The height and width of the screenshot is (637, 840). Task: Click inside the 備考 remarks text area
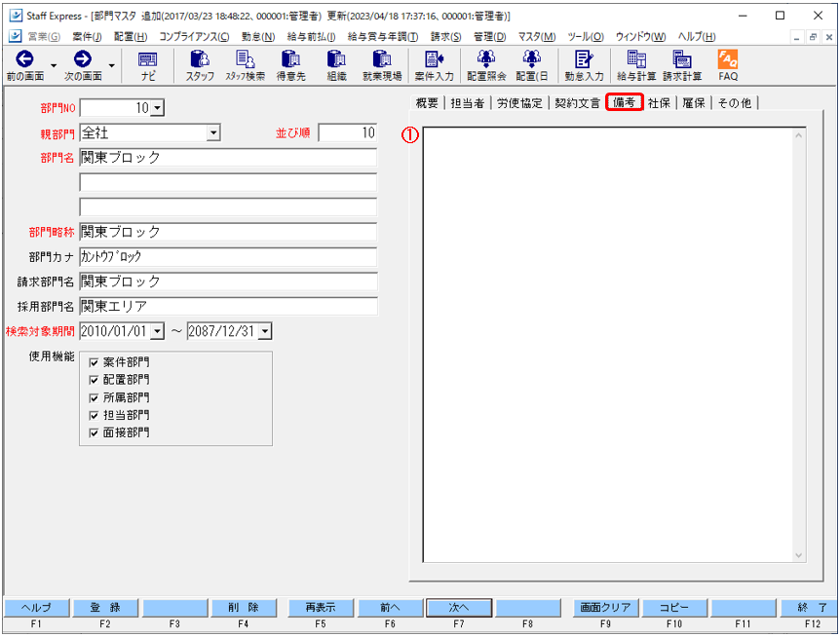[x=608, y=345]
